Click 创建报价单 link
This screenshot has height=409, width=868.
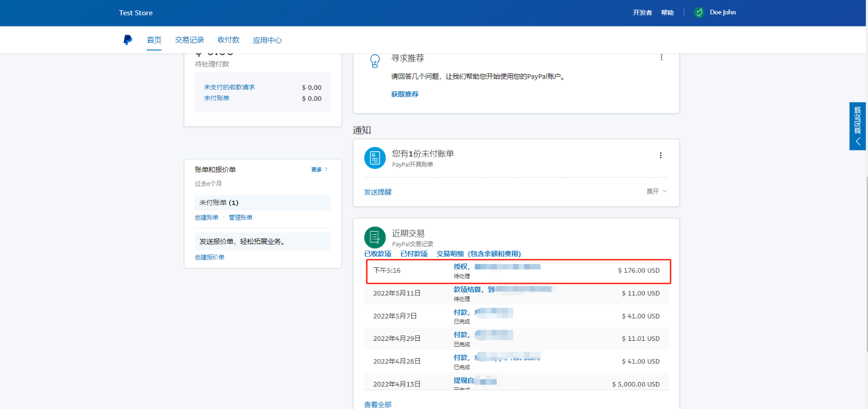click(210, 258)
